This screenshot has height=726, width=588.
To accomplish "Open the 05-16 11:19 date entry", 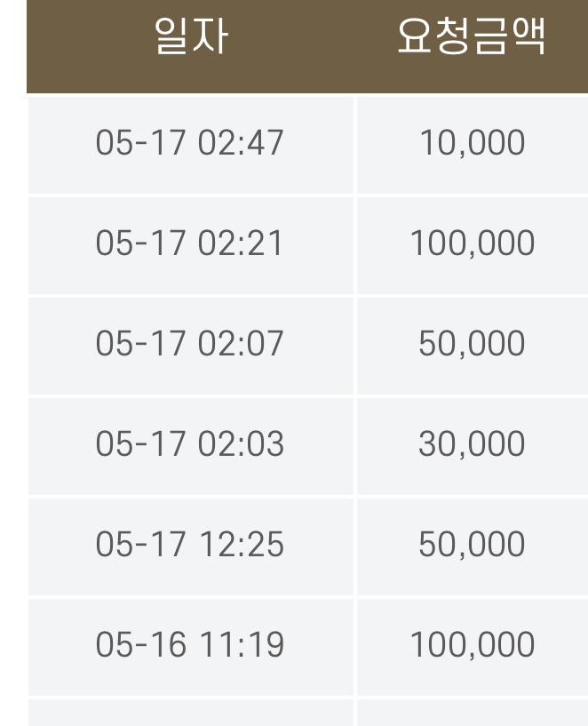I will 190,645.
